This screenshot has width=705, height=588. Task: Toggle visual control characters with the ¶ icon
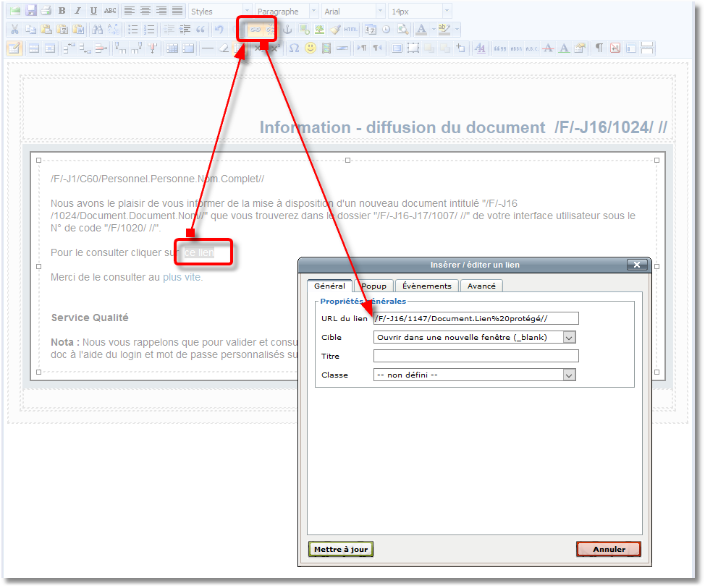coord(598,48)
